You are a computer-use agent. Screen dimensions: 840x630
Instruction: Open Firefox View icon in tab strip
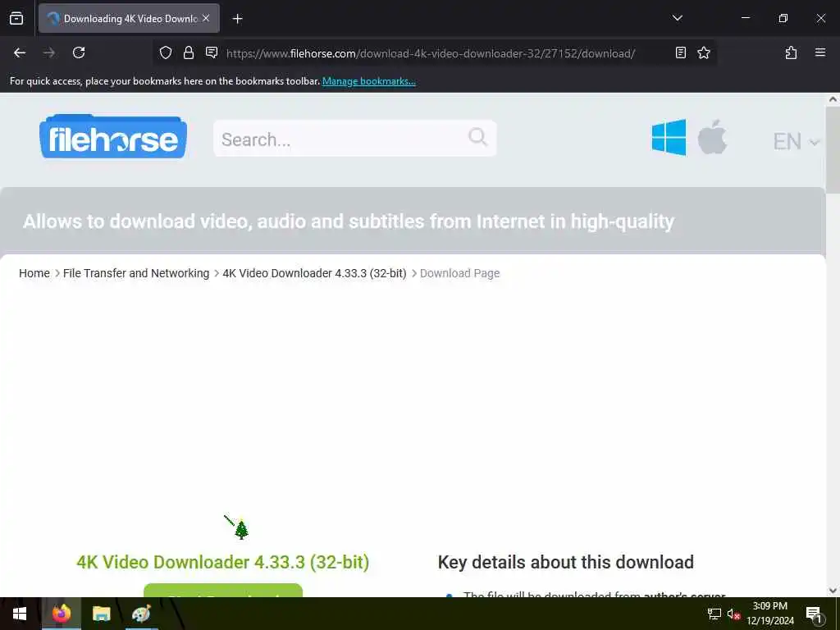(16, 18)
